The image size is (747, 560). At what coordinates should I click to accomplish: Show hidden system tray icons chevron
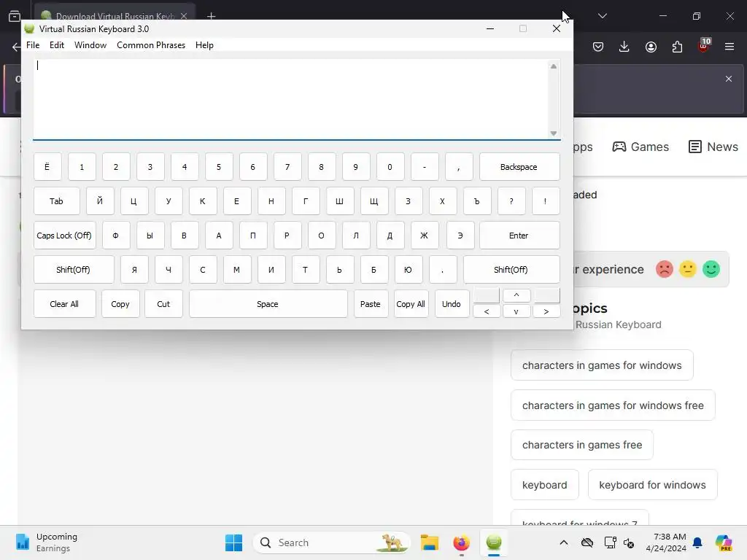pyautogui.click(x=564, y=542)
